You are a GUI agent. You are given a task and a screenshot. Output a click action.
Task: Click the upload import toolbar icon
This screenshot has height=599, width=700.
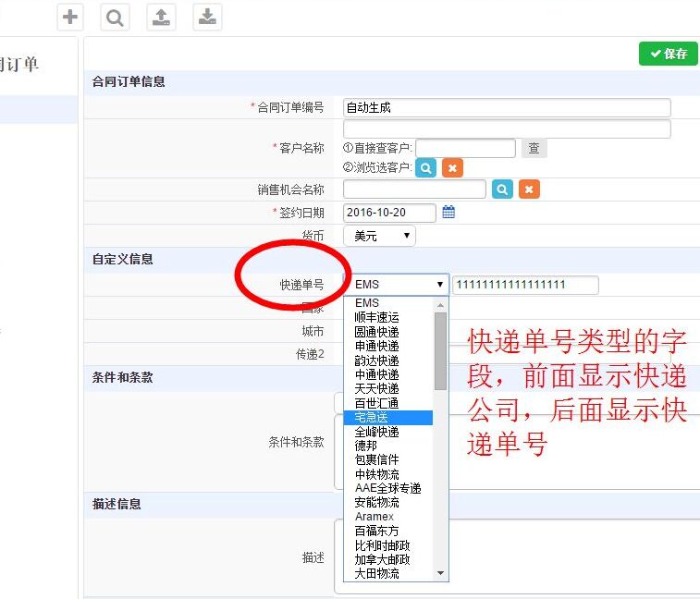coord(161,17)
